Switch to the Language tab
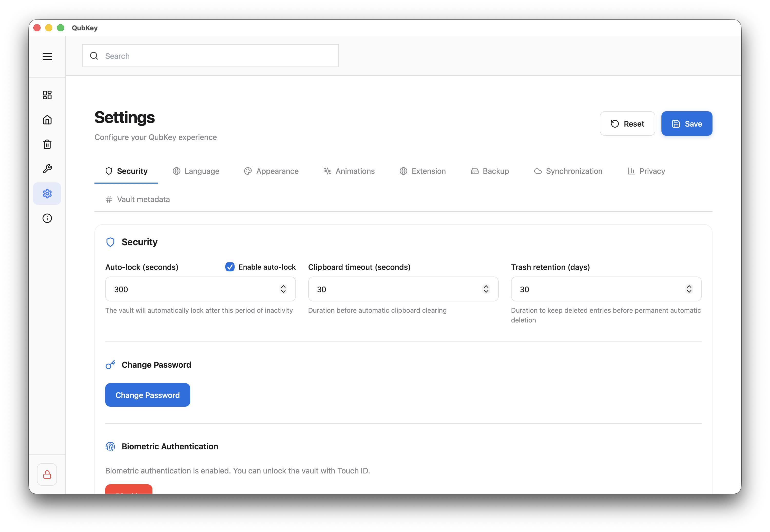The image size is (770, 532). click(x=196, y=171)
